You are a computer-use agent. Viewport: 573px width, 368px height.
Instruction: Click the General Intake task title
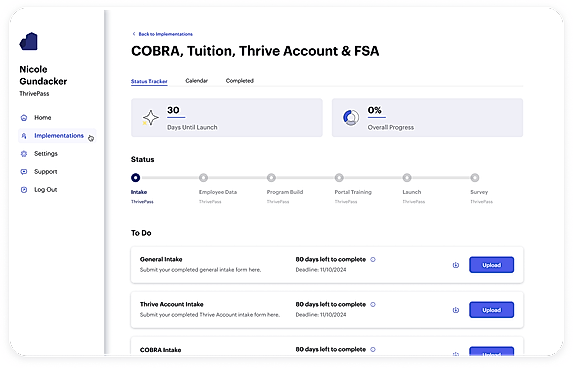161,259
